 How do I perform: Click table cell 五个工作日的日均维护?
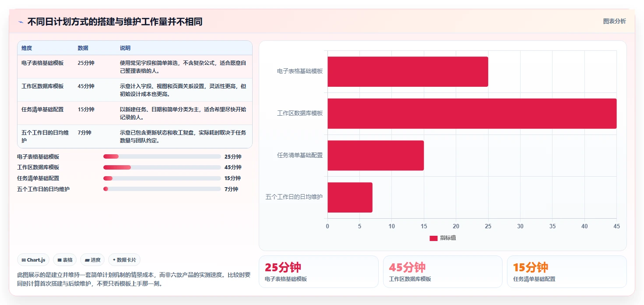coord(46,136)
